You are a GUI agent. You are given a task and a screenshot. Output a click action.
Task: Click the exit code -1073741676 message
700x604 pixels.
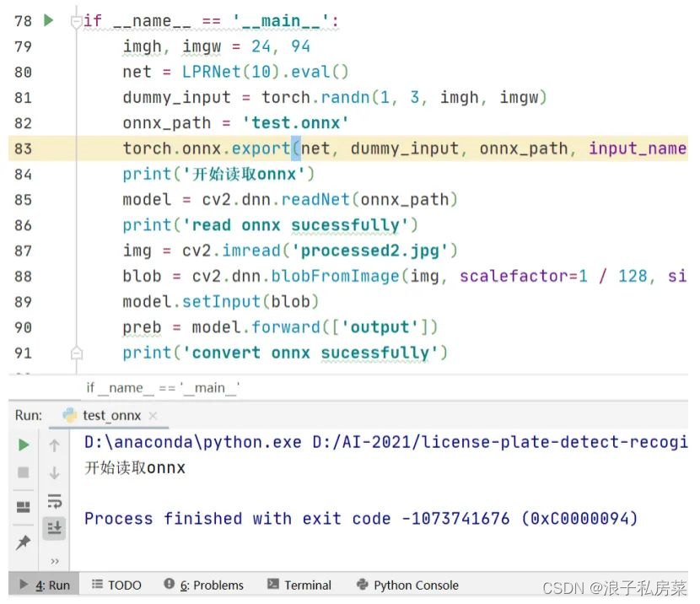361,518
